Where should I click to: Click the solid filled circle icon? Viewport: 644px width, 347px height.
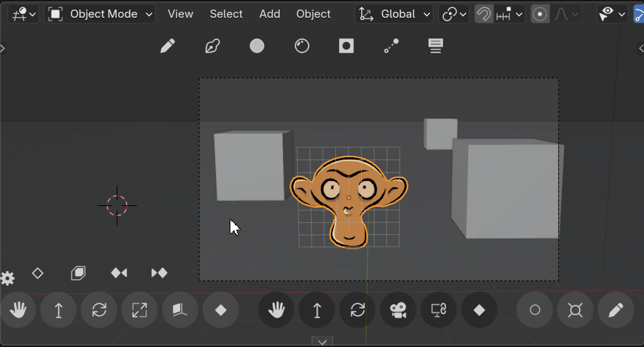click(257, 46)
